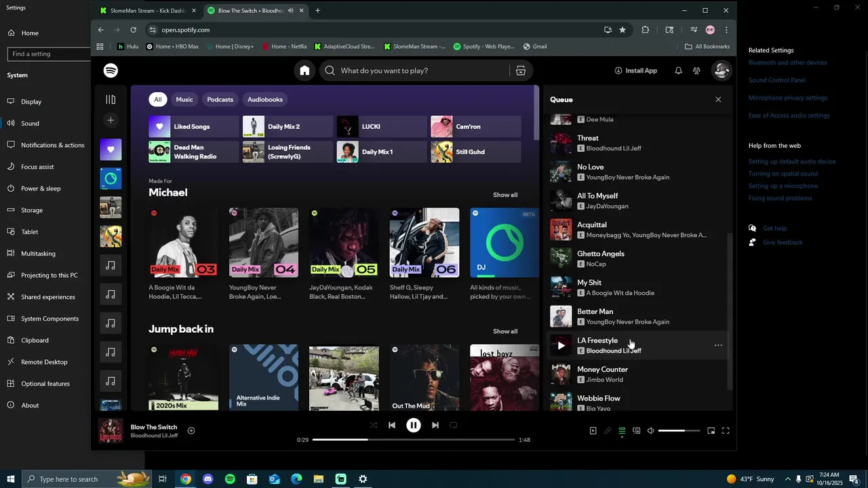Viewport: 868px width, 488px height.
Task: Play LA Freestyle from the queue
Action: tap(561, 346)
